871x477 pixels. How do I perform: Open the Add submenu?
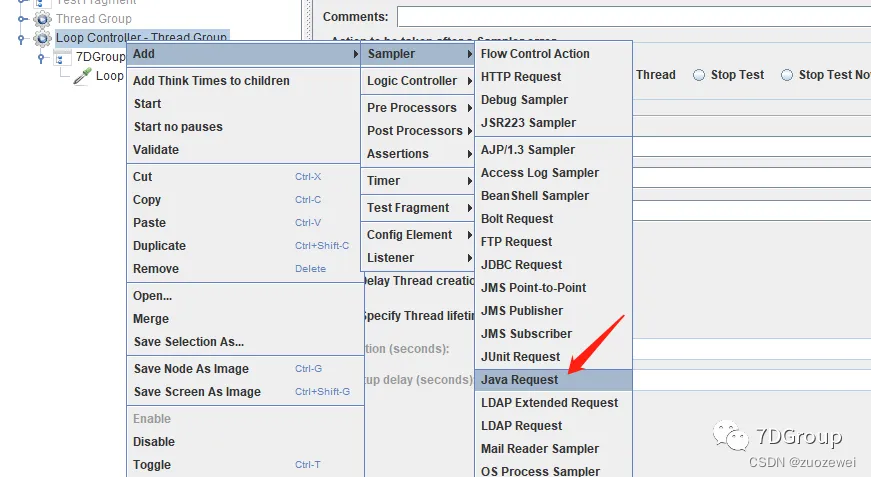coord(243,54)
